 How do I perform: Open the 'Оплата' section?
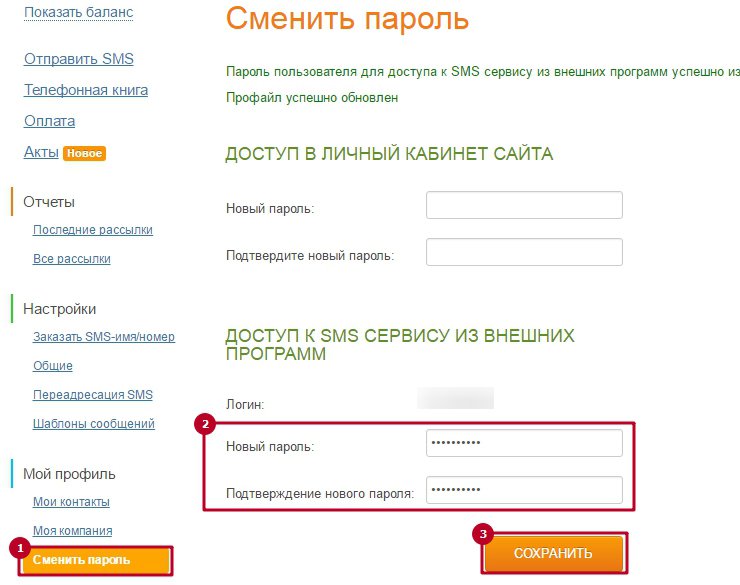(49, 121)
